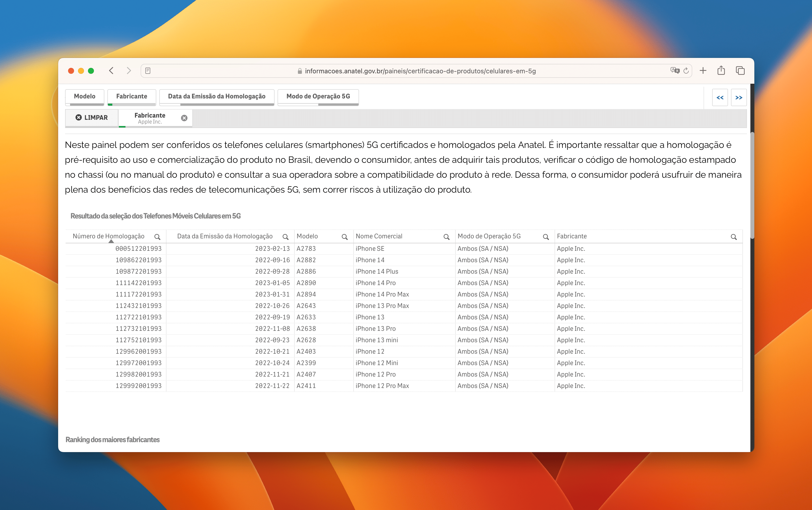Show the tab overview icon
The image size is (812, 510).
740,71
